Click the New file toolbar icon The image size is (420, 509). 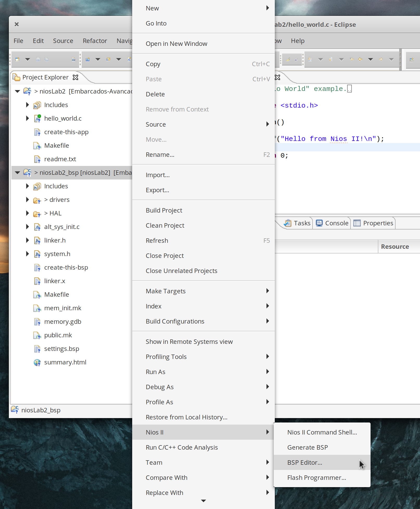17,59
